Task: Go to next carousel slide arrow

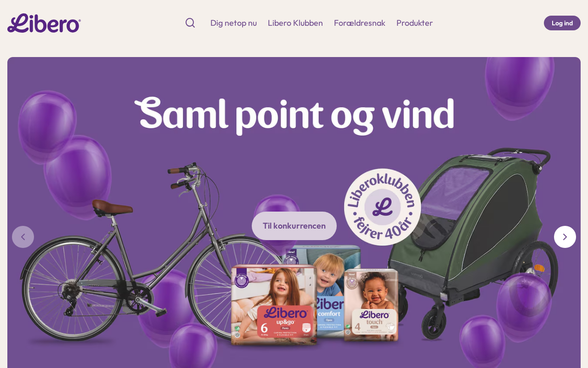Action: 565,237
